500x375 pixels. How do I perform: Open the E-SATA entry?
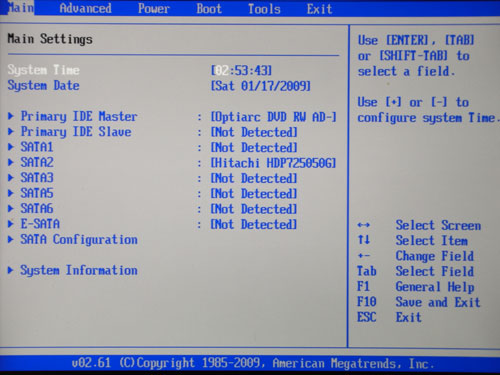click(x=40, y=224)
